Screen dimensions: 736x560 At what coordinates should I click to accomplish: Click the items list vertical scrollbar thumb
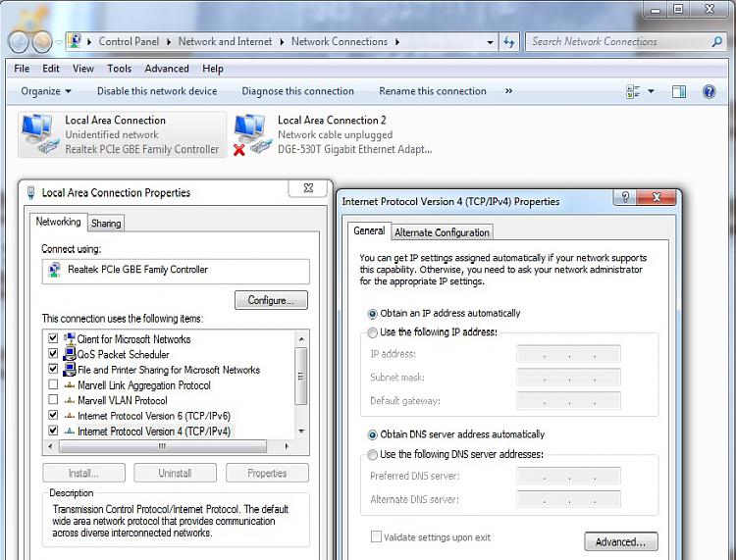[x=301, y=376]
